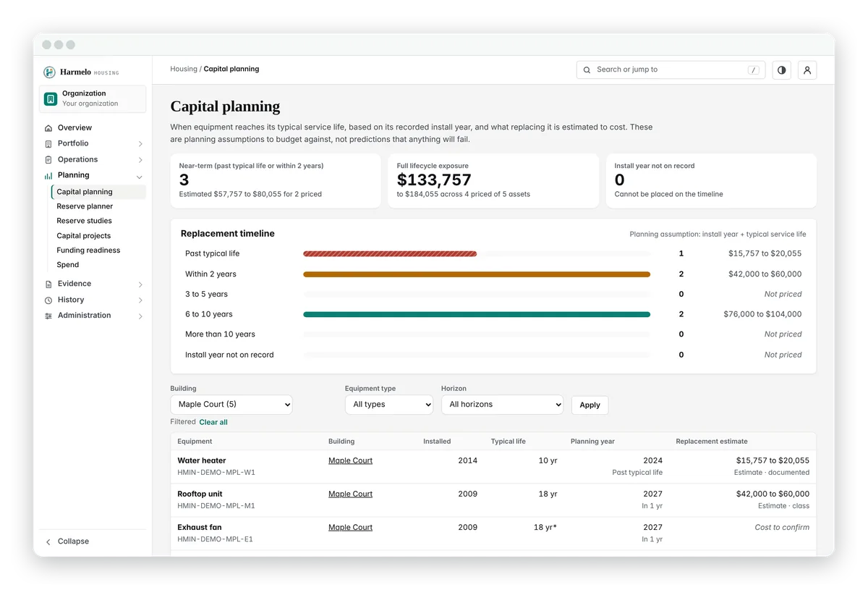The image size is (868, 590).
Task: Toggle the dark/light theme button
Action: (x=781, y=70)
